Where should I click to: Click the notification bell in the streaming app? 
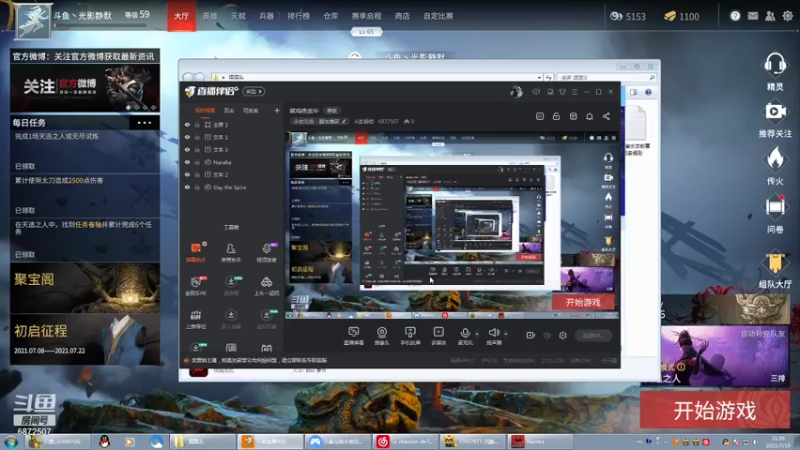[x=589, y=116]
